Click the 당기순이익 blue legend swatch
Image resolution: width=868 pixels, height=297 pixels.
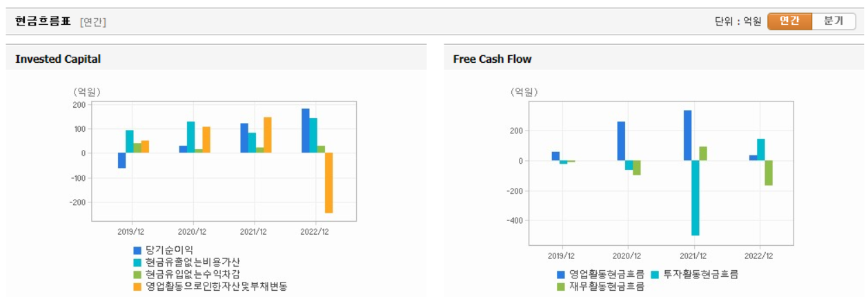137,250
